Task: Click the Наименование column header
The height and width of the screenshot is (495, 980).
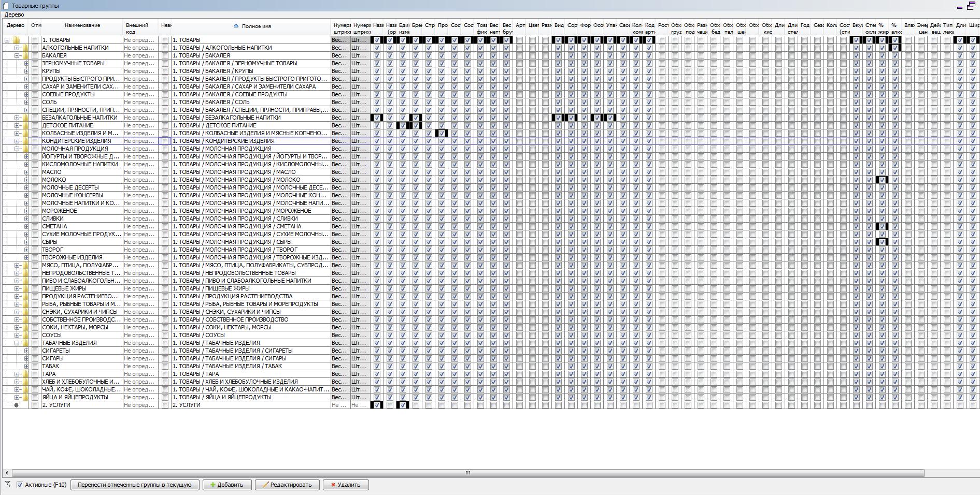Action: click(x=82, y=25)
